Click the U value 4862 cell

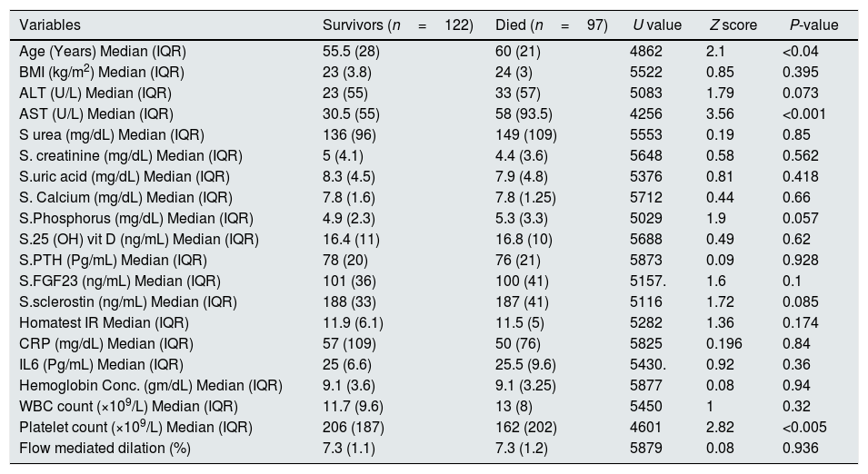tap(646, 51)
